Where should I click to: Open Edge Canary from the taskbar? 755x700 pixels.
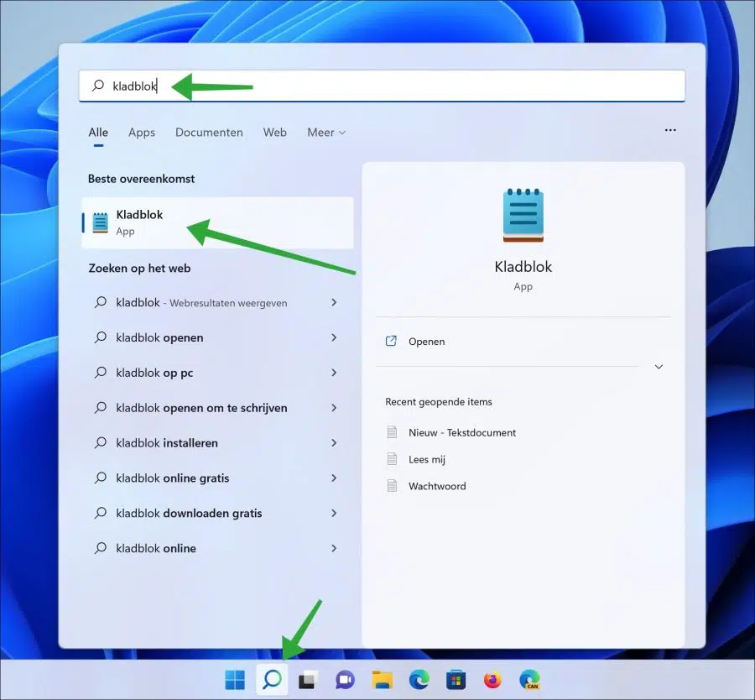[529, 680]
